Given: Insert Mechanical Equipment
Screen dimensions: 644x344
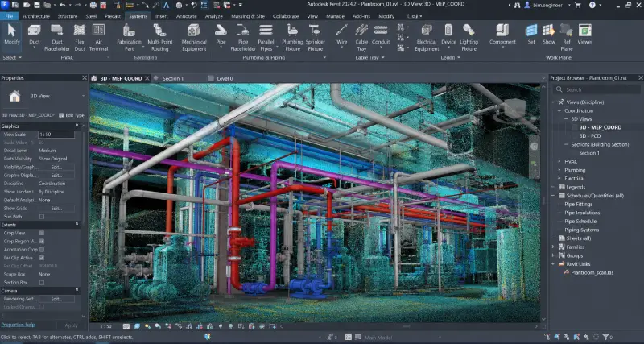Looking at the screenshot, I should (x=194, y=37).
